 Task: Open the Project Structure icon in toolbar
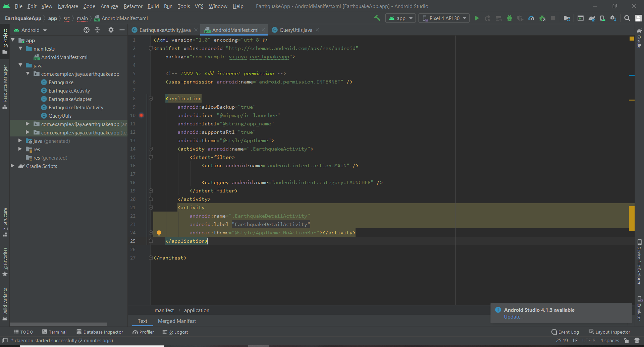(x=567, y=18)
